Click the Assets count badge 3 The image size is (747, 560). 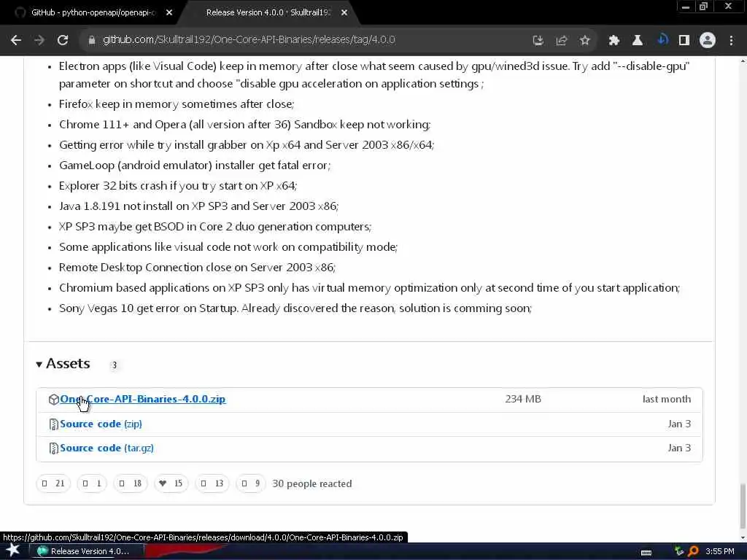click(x=114, y=365)
